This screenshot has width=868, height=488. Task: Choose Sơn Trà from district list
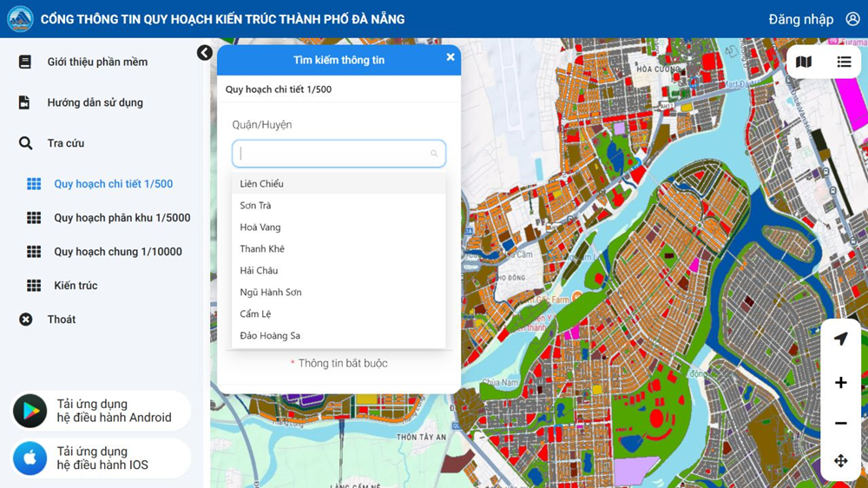point(339,205)
